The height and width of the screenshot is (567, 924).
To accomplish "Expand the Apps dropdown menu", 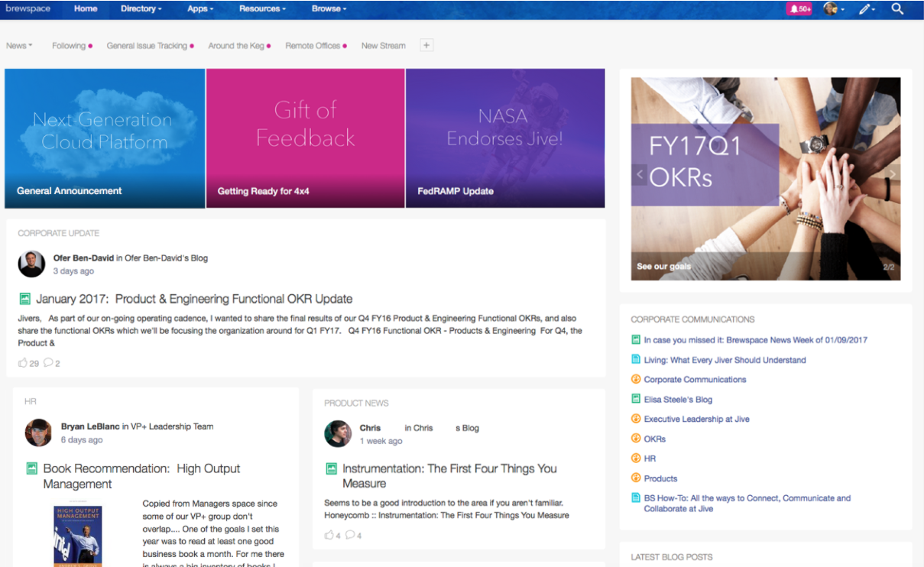I will (200, 9).
